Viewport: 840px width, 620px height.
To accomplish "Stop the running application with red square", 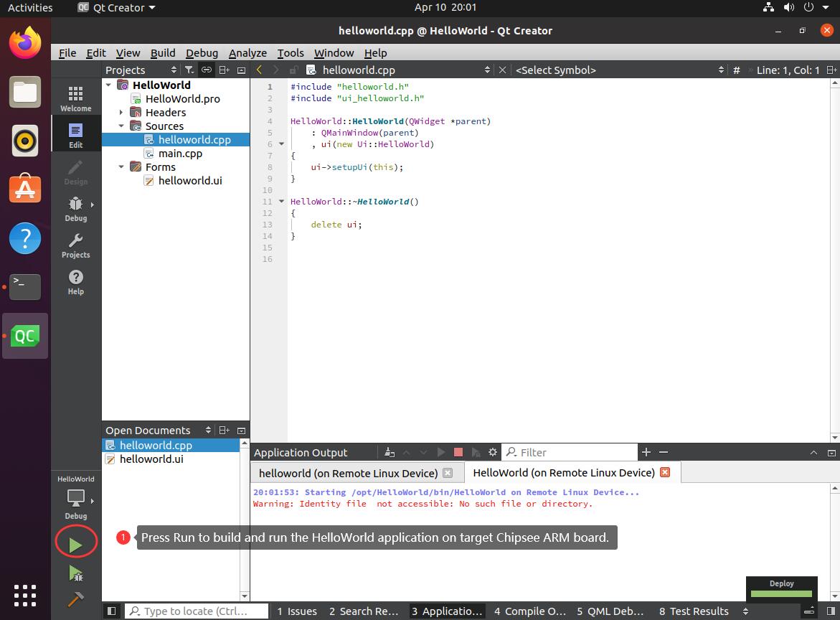I will tap(458, 452).
